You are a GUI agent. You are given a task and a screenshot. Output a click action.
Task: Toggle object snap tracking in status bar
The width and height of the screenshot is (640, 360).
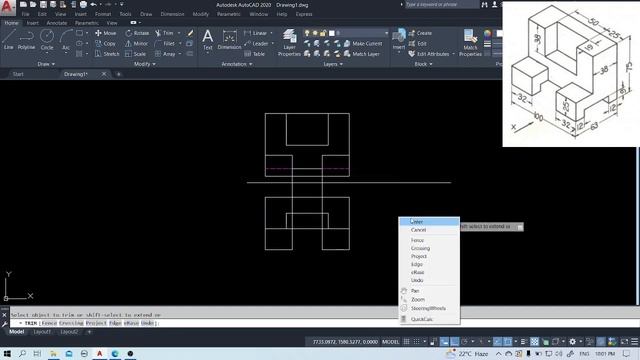(497, 342)
